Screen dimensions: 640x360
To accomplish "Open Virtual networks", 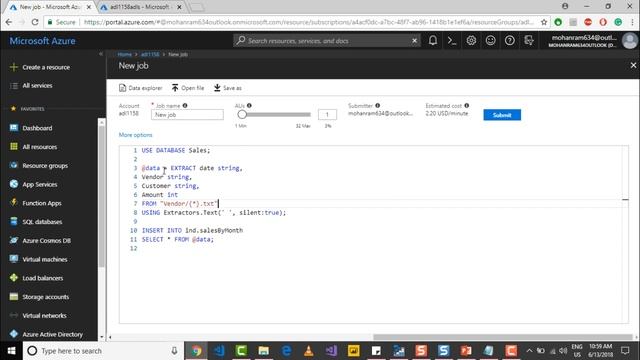I will click(x=38, y=316).
